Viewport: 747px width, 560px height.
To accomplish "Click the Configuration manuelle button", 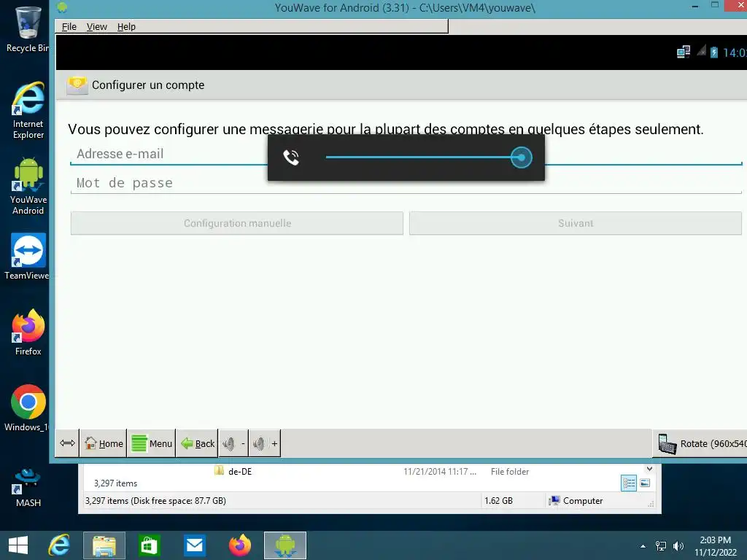I will coord(237,223).
